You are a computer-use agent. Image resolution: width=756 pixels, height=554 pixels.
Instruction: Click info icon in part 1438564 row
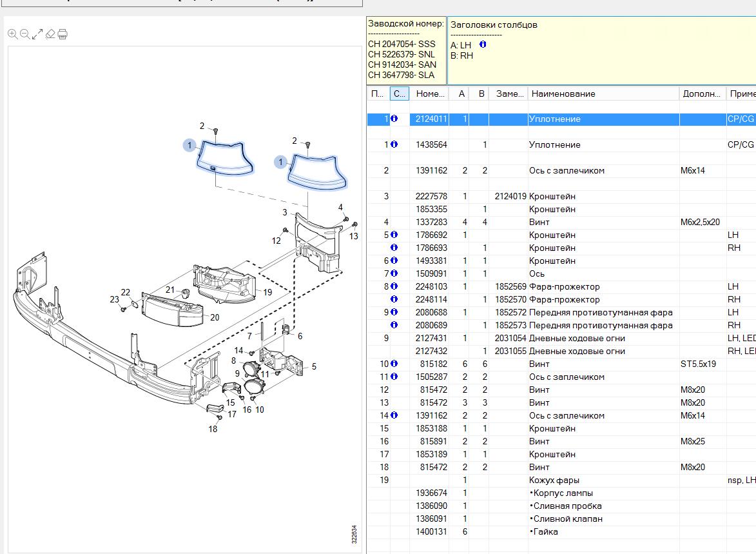pyautogui.click(x=394, y=144)
